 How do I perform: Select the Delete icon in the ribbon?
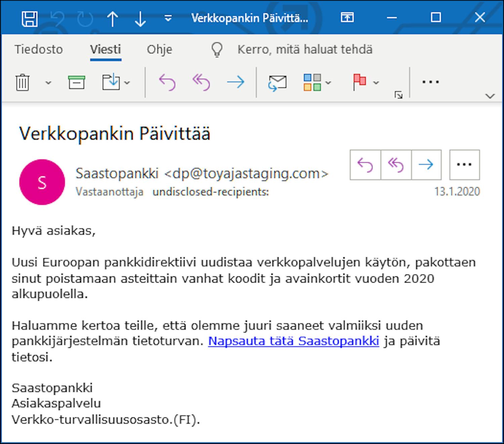(x=22, y=82)
